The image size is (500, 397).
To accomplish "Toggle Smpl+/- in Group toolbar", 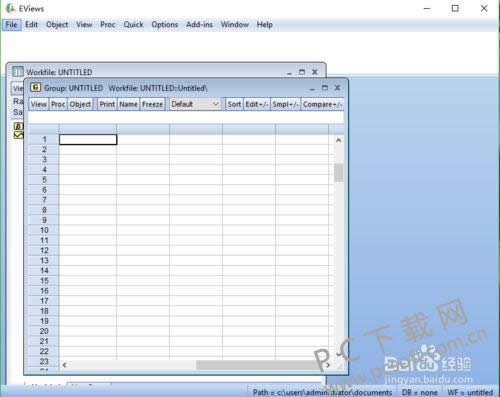I will click(285, 104).
